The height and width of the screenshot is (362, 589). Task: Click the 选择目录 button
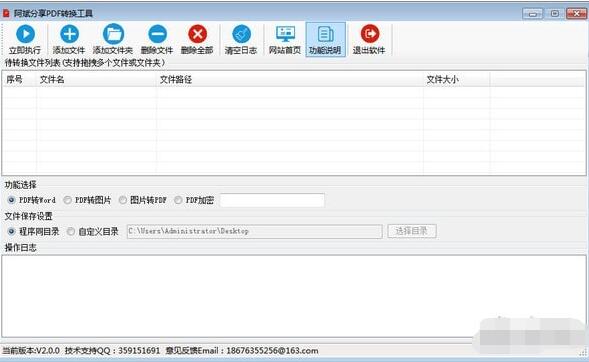click(412, 231)
